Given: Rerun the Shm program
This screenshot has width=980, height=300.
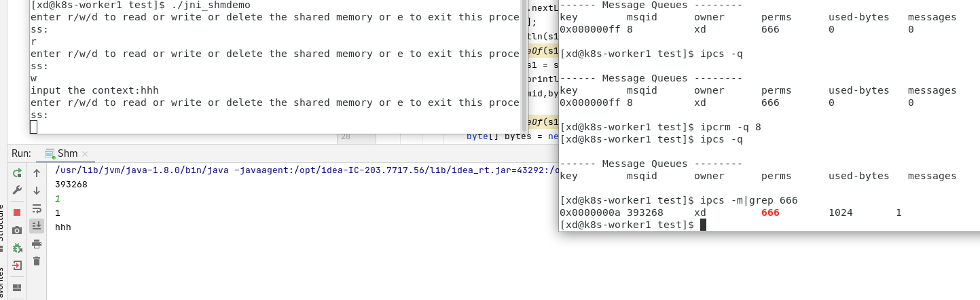Looking at the screenshot, I should click(x=17, y=173).
